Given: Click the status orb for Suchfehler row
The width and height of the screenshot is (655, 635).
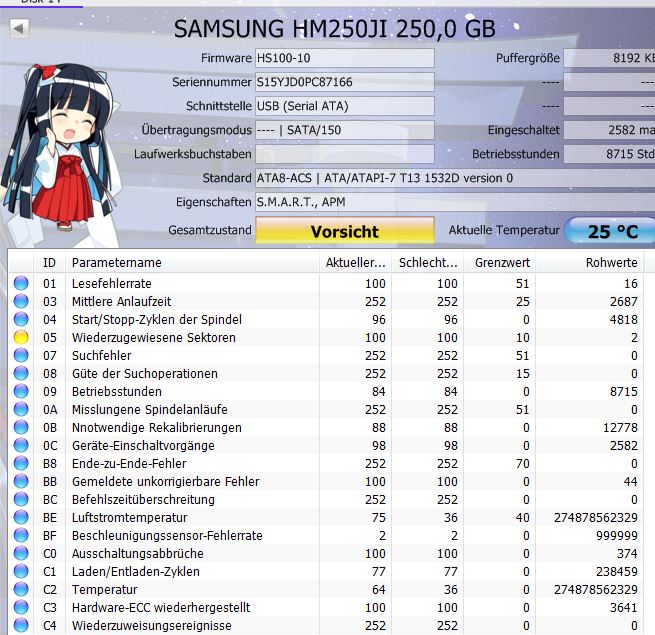Looking at the screenshot, I should point(21,355).
